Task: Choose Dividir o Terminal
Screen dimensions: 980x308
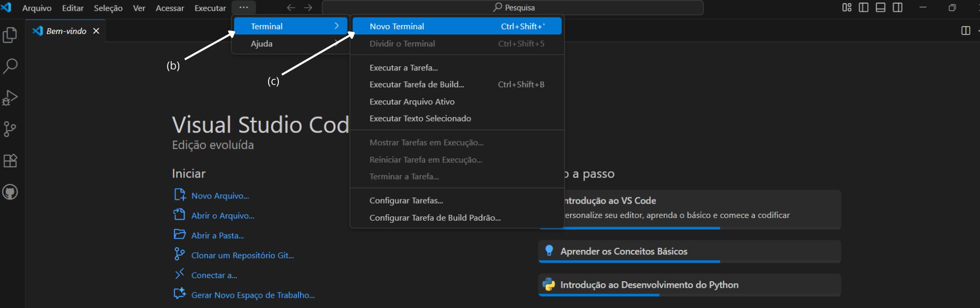Action: click(x=457, y=44)
